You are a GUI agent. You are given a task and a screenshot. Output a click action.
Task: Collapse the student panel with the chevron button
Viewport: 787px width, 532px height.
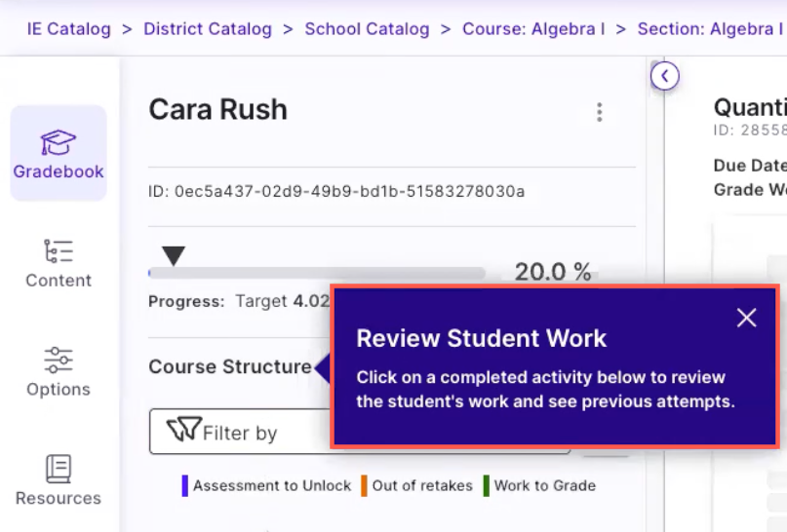point(664,76)
